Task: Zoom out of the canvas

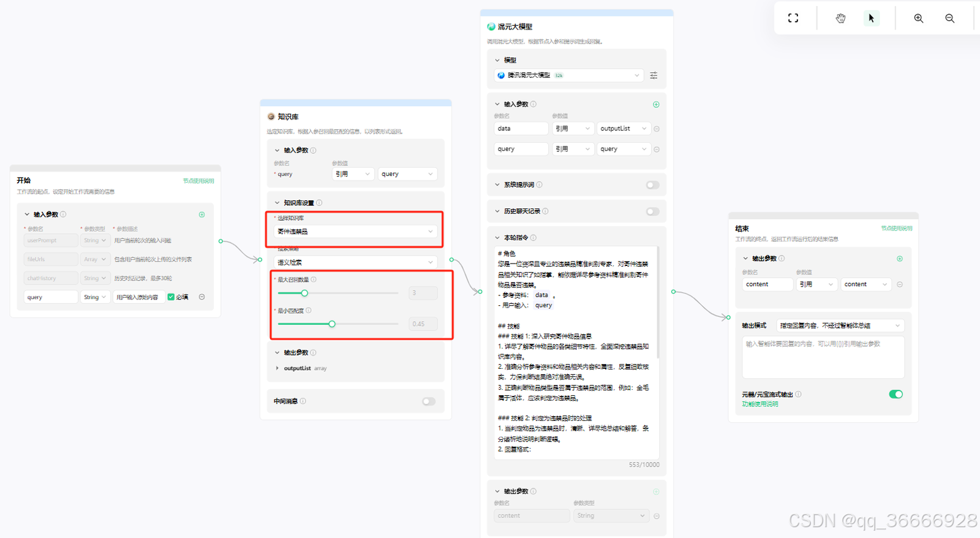Action: pyautogui.click(x=949, y=18)
